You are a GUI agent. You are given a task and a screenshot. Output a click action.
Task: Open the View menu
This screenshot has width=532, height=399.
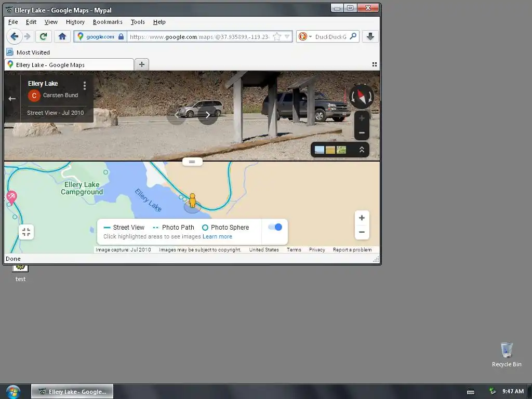51,22
